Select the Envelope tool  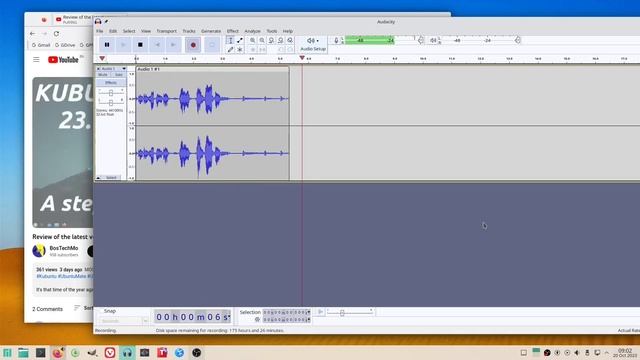coord(240,40)
